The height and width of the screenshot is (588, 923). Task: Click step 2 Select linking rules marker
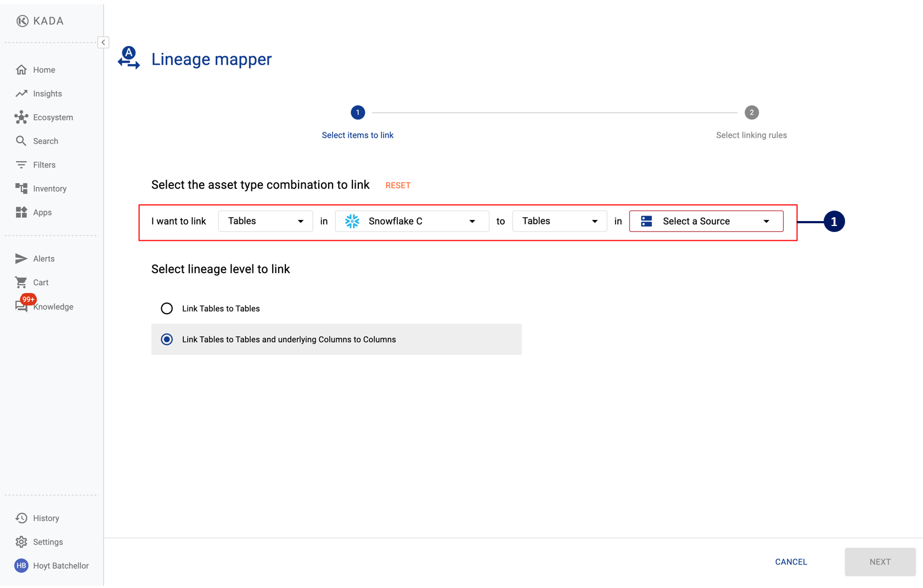(751, 112)
